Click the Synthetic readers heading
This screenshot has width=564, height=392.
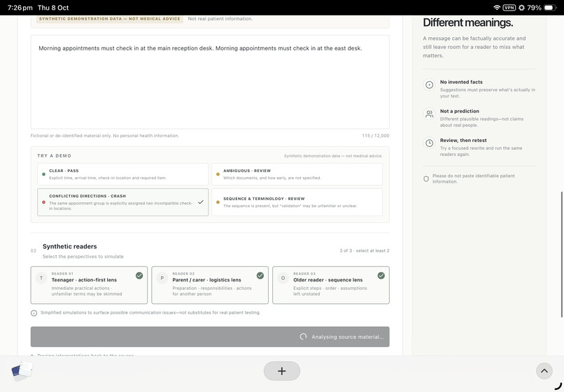point(70,246)
